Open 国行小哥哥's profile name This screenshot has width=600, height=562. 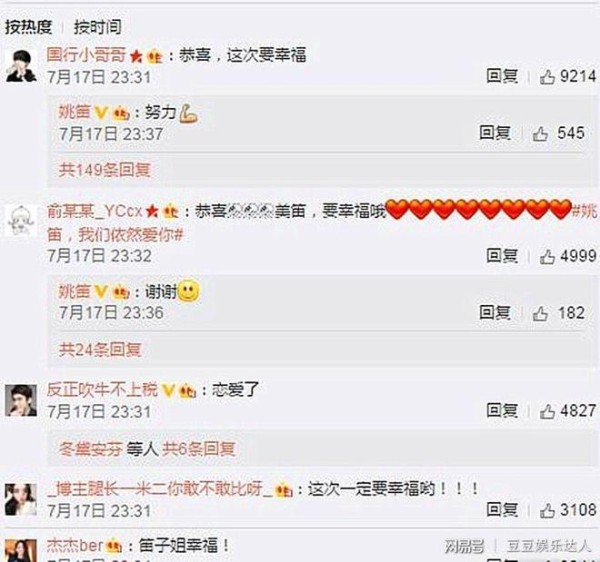pyautogui.click(x=86, y=55)
